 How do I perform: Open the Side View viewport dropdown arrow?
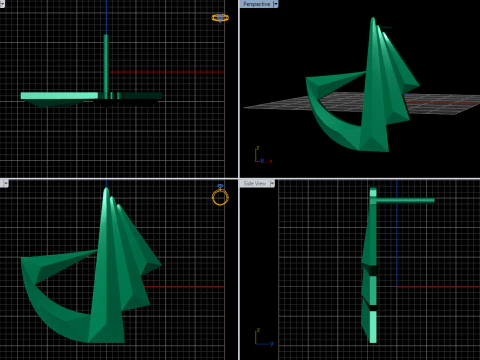[272, 183]
